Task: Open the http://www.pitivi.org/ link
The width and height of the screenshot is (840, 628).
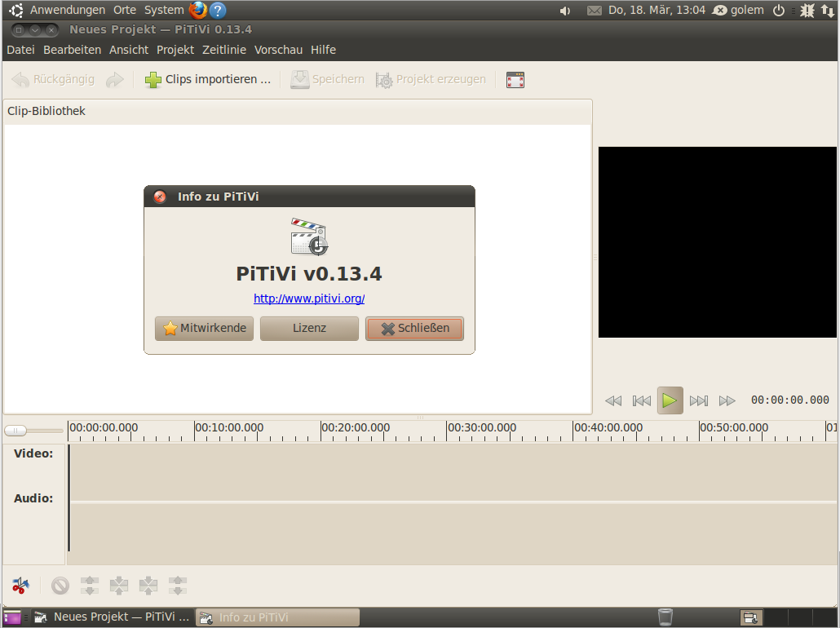Action: click(309, 299)
